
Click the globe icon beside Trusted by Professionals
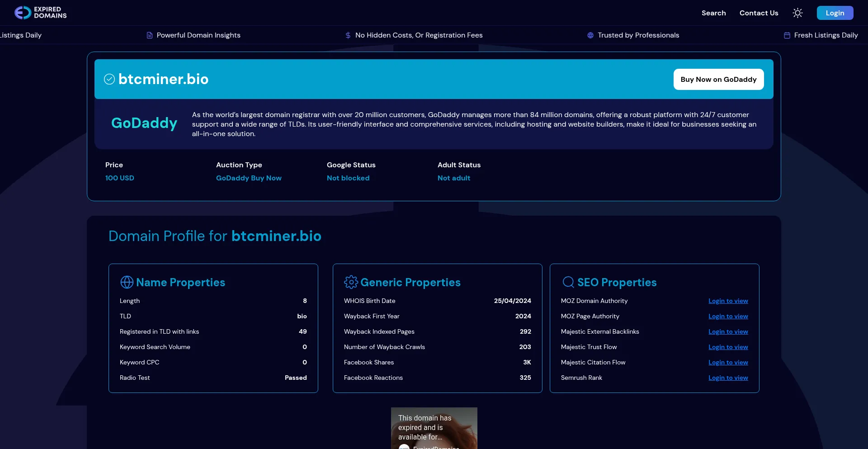(x=590, y=35)
